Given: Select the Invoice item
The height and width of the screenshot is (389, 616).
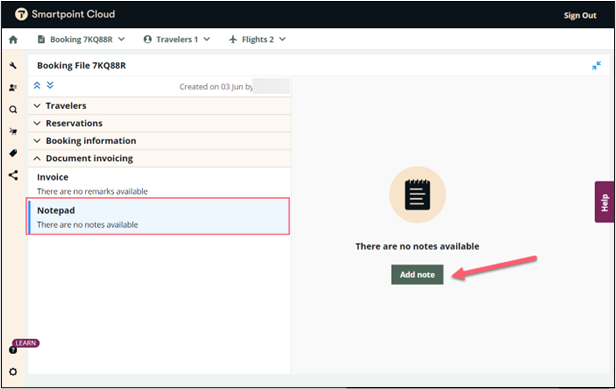Looking at the screenshot, I should 159,183.
